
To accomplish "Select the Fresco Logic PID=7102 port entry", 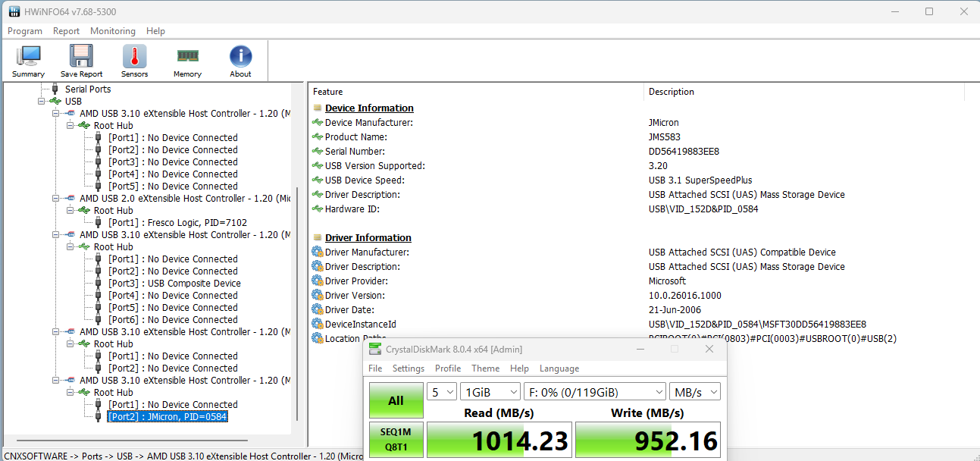I will click(x=177, y=223).
